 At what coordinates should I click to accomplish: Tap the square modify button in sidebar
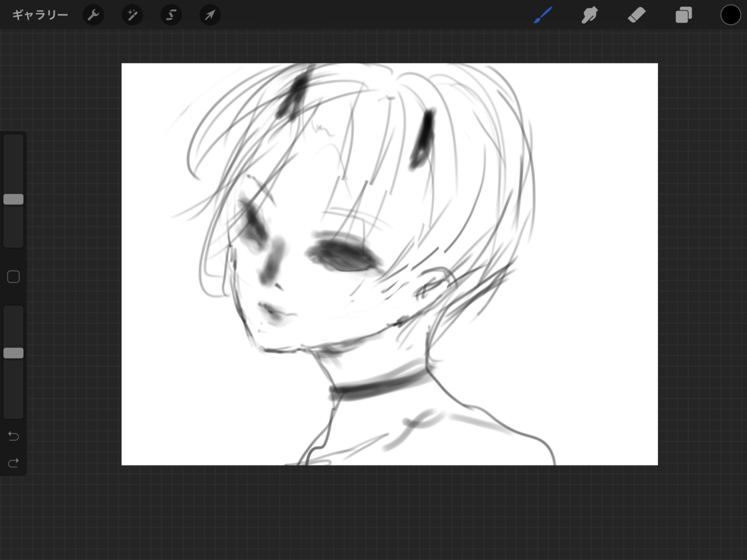tap(14, 277)
